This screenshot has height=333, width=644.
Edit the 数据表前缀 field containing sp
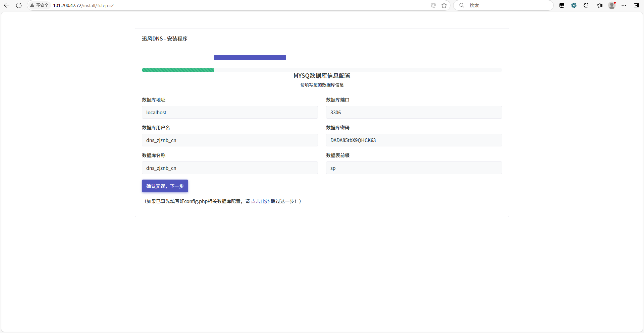414,168
